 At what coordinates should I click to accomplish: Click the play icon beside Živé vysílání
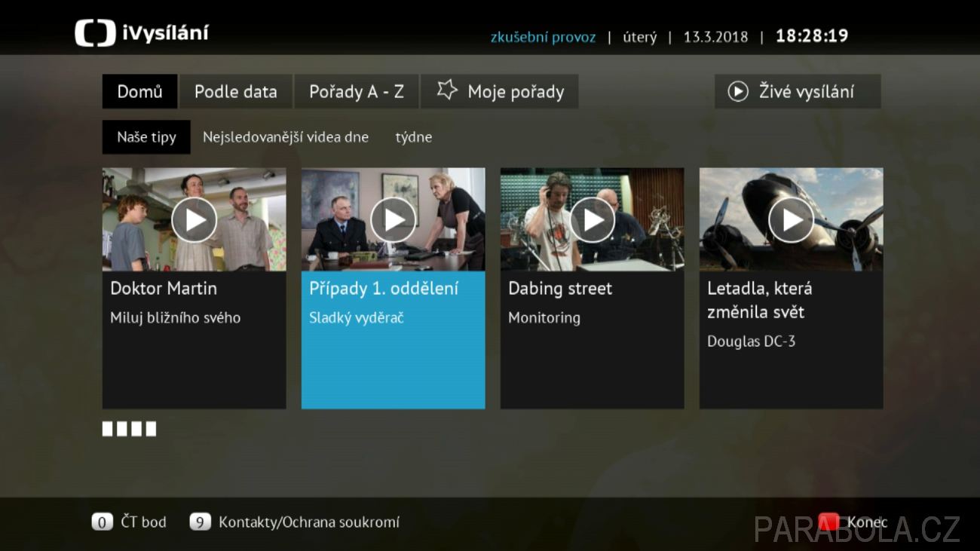737,91
